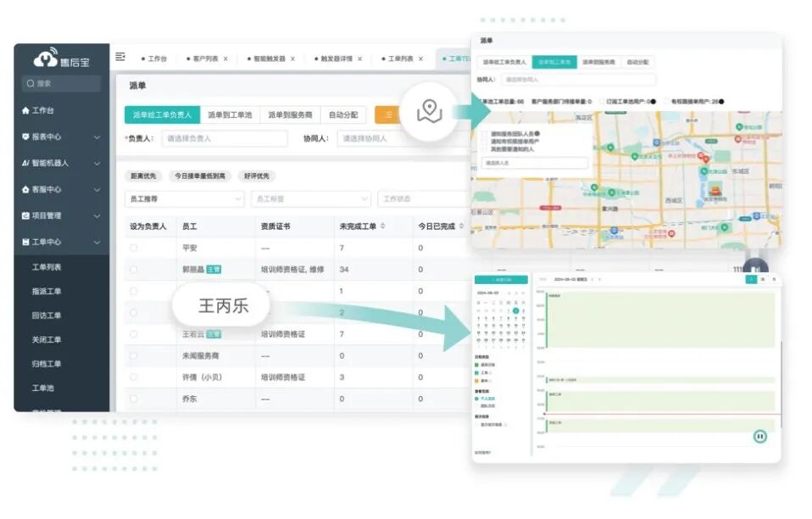
Task: Open the 请选择负责人 select field
Action: point(225,138)
